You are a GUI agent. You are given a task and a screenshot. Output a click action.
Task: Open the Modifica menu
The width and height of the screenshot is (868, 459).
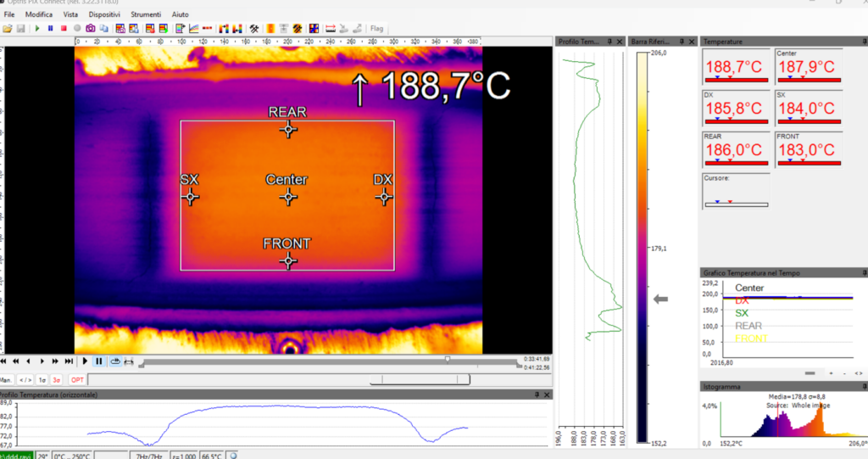[39, 14]
